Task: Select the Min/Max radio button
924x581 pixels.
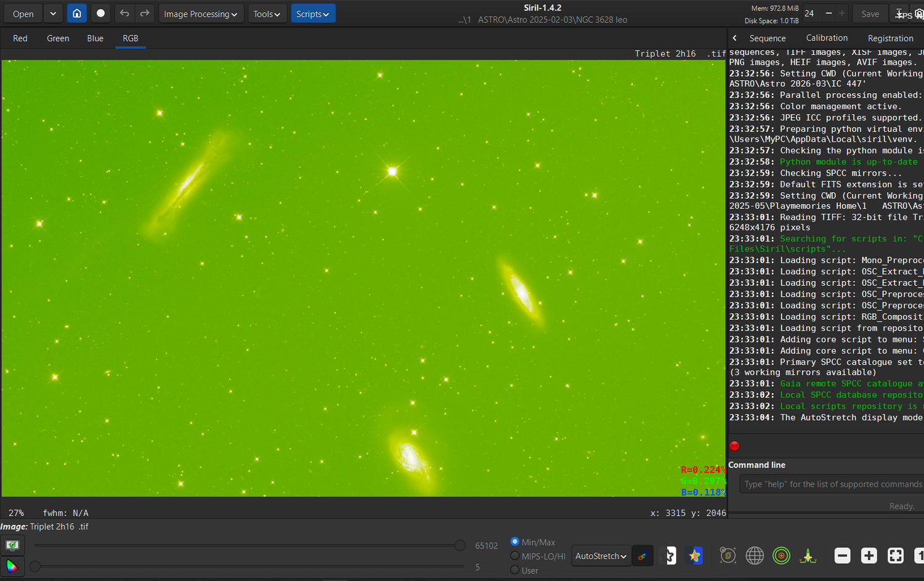Action: [x=515, y=542]
